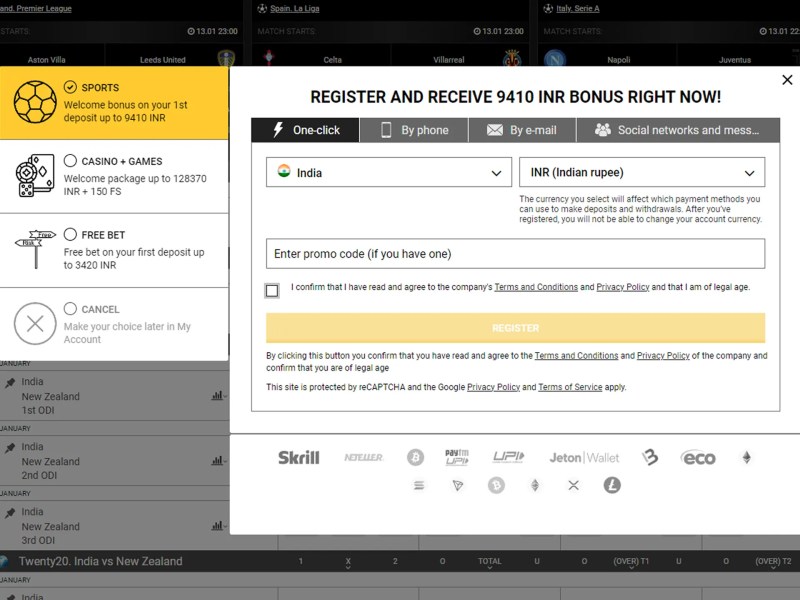Expand the TOTAL column dropdown in Twenty20 header
The image size is (800, 600).
[x=489, y=563]
